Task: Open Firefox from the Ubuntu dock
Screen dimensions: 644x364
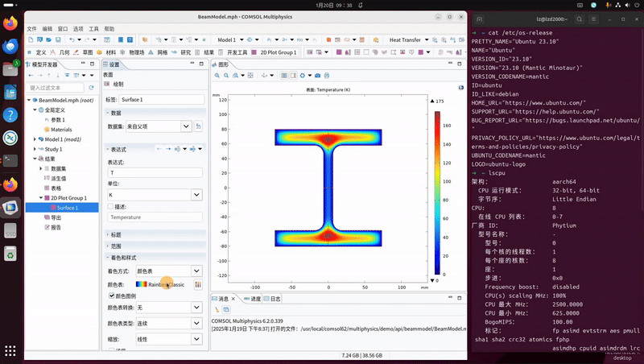Action: (10, 23)
